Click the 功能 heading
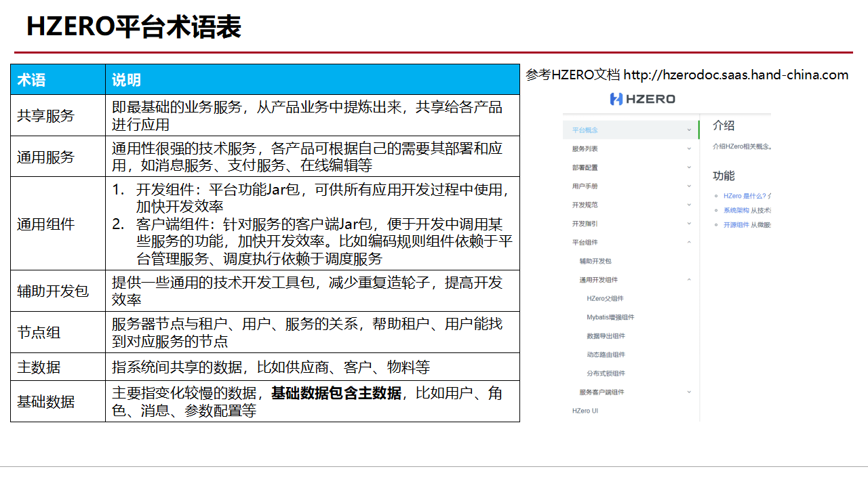Image resolution: width=868 pixels, height=488 pixels. pyautogui.click(x=724, y=176)
